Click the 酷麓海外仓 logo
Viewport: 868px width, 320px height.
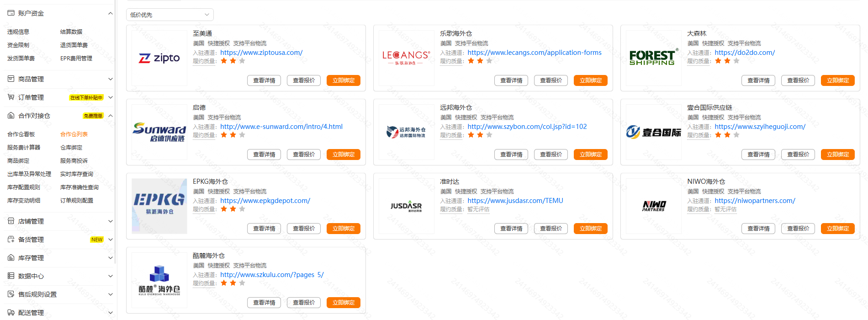click(x=159, y=280)
